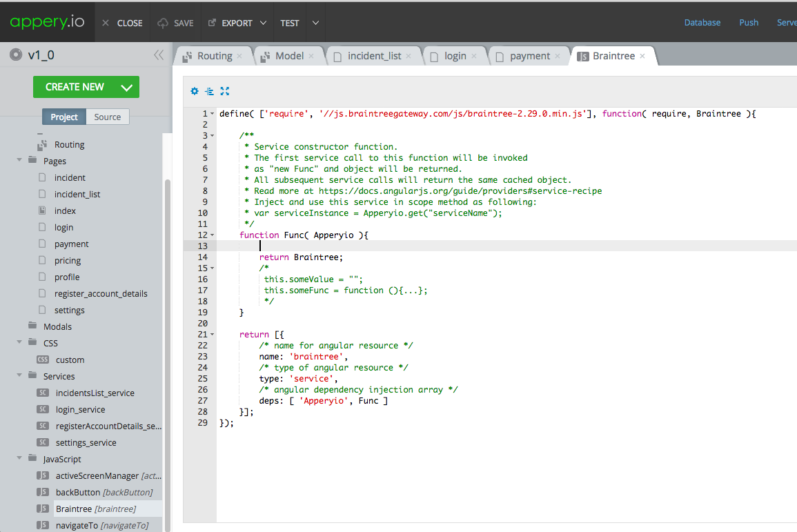The image size is (797, 532).
Task: Select the Project view toggle
Action: pyautogui.click(x=64, y=117)
